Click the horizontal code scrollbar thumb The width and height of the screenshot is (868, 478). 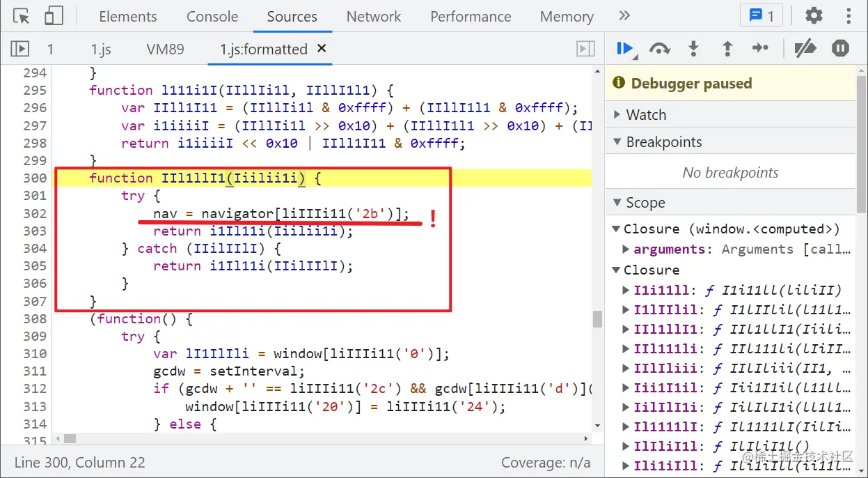point(70,438)
